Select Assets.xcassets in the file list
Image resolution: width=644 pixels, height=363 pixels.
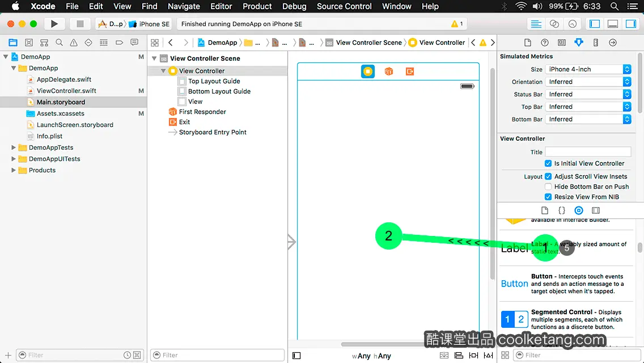pyautogui.click(x=60, y=113)
